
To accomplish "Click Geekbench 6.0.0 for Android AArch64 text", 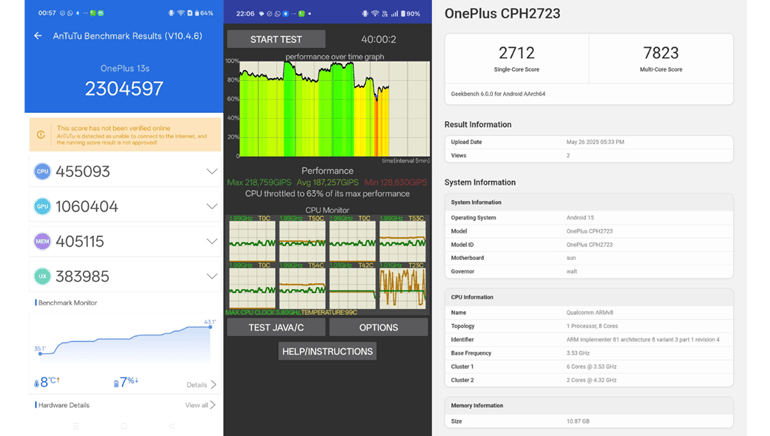I will (498, 94).
